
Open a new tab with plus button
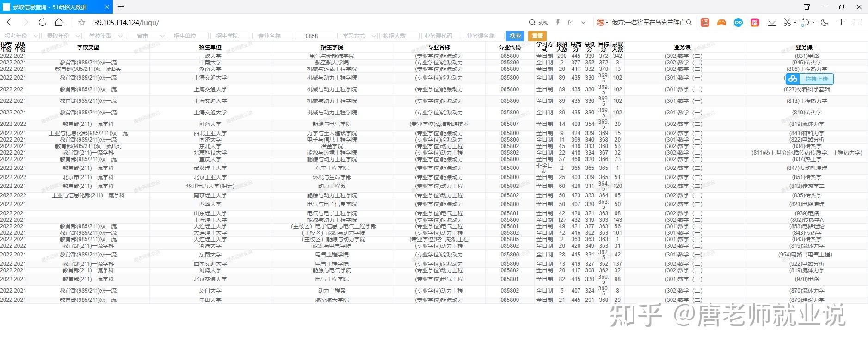click(121, 7)
